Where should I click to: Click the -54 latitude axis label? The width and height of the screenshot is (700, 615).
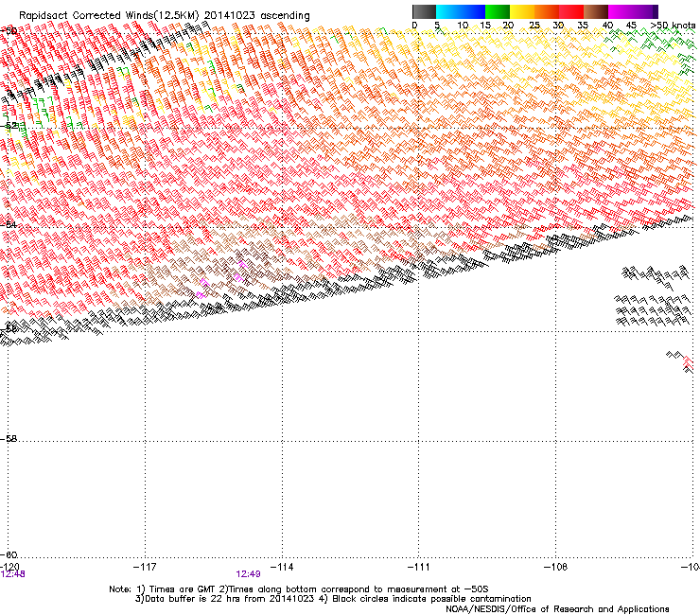9,224
